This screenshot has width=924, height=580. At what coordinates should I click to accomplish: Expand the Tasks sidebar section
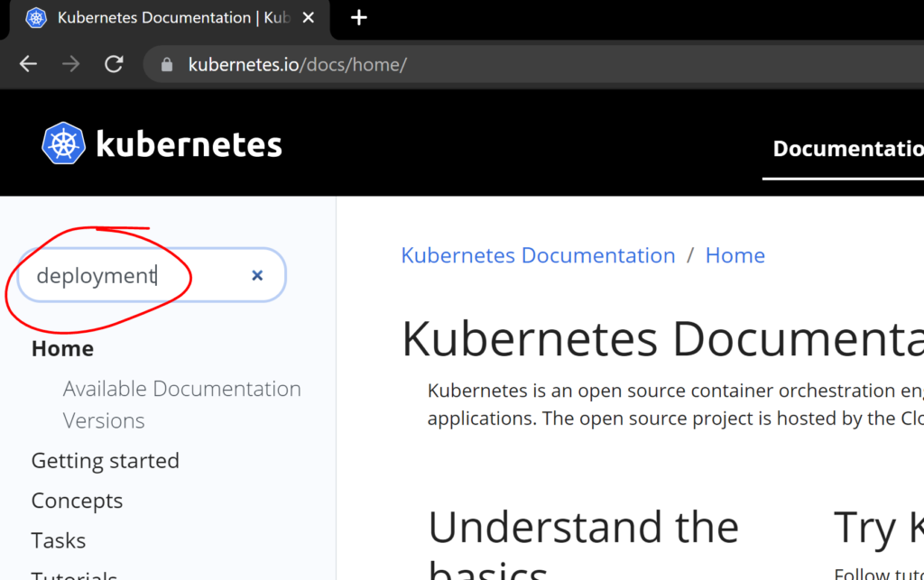(58, 539)
